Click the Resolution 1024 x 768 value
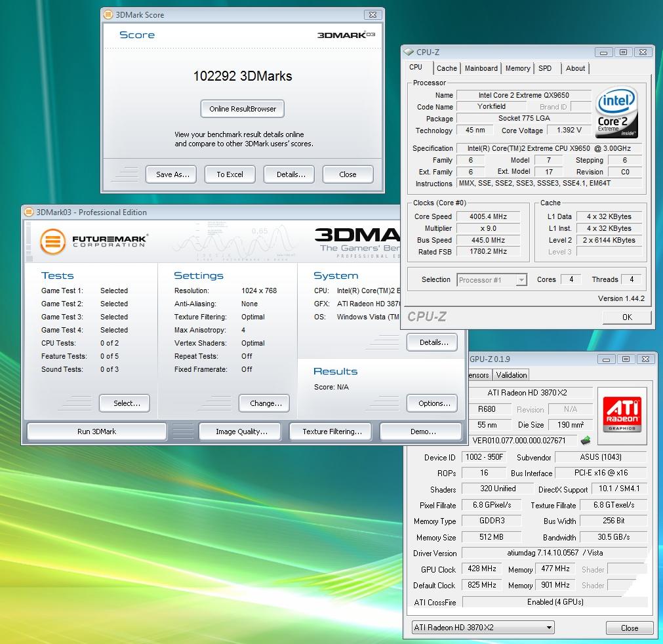The width and height of the screenshot is (663, 644). [x=259, y=291]
